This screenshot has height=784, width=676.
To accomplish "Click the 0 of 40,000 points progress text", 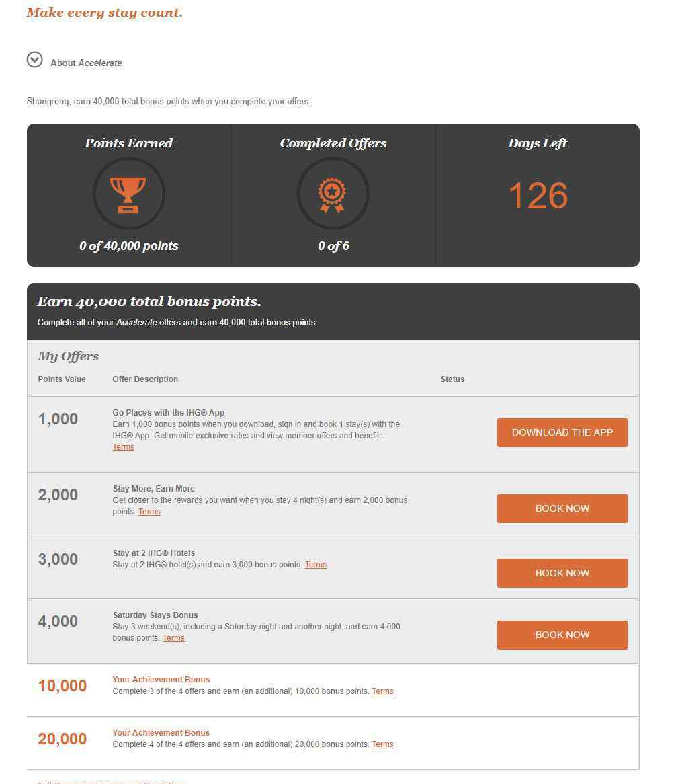I will (129, 246).
